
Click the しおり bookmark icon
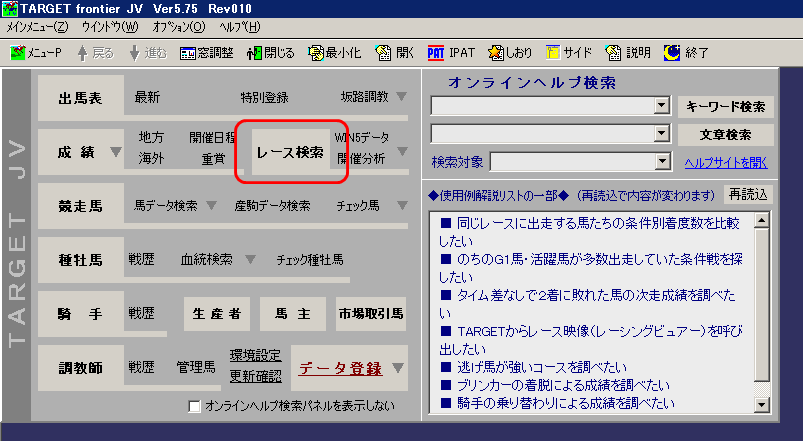[x=496, y=52]
